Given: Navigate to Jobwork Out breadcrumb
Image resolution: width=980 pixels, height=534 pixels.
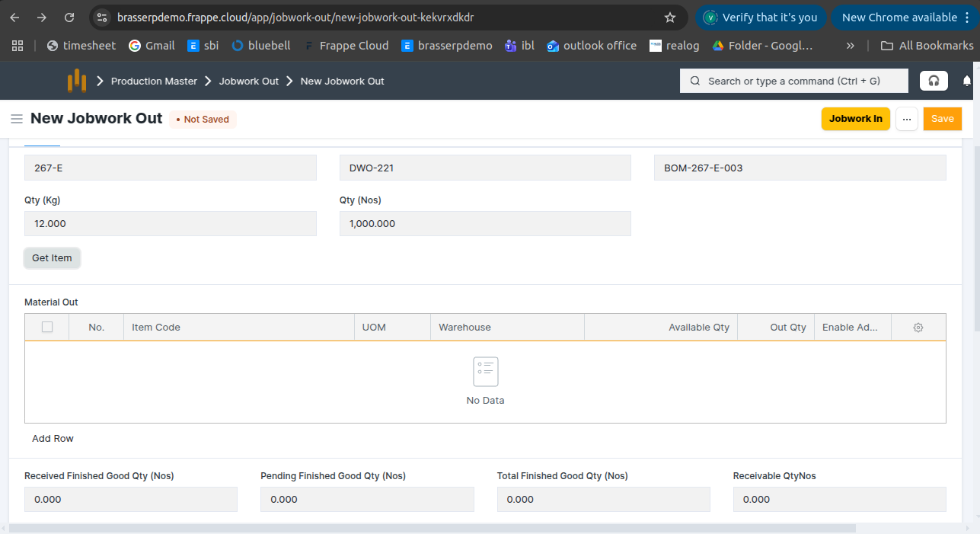Looking at the screenshot, I should [x=249, y=81].
